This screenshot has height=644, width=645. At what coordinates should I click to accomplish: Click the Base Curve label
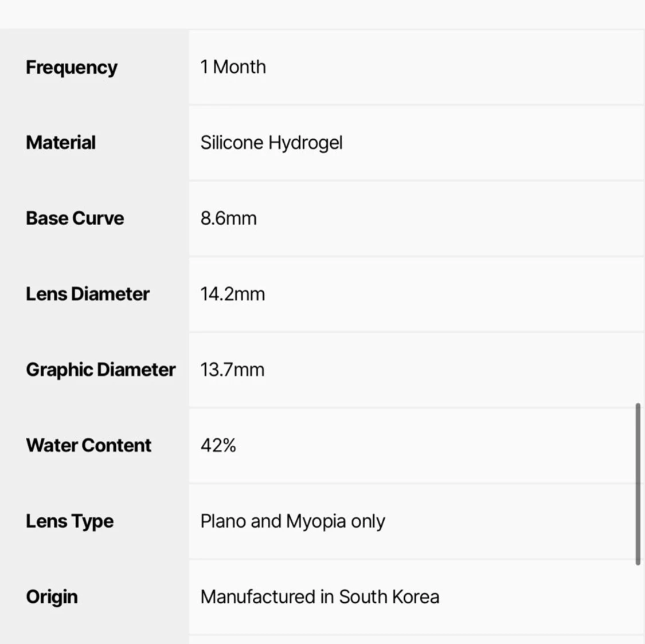[75, 218]
